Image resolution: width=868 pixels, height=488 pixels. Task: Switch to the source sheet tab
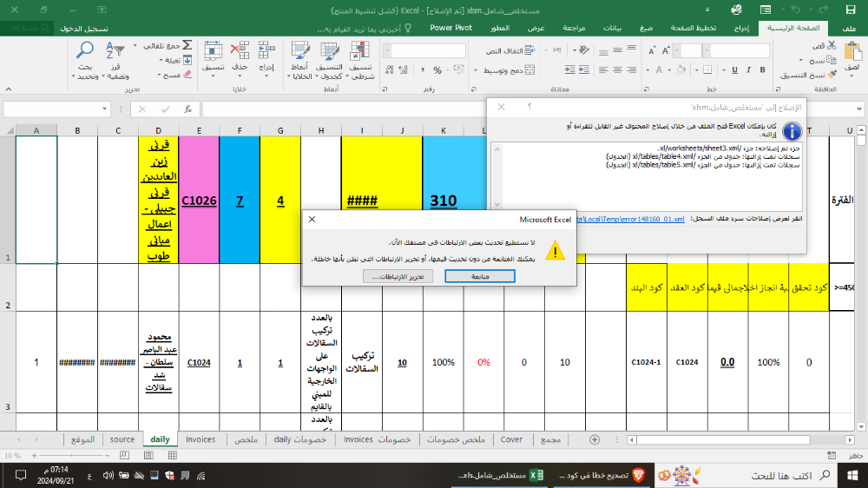(x=122, y=439)
